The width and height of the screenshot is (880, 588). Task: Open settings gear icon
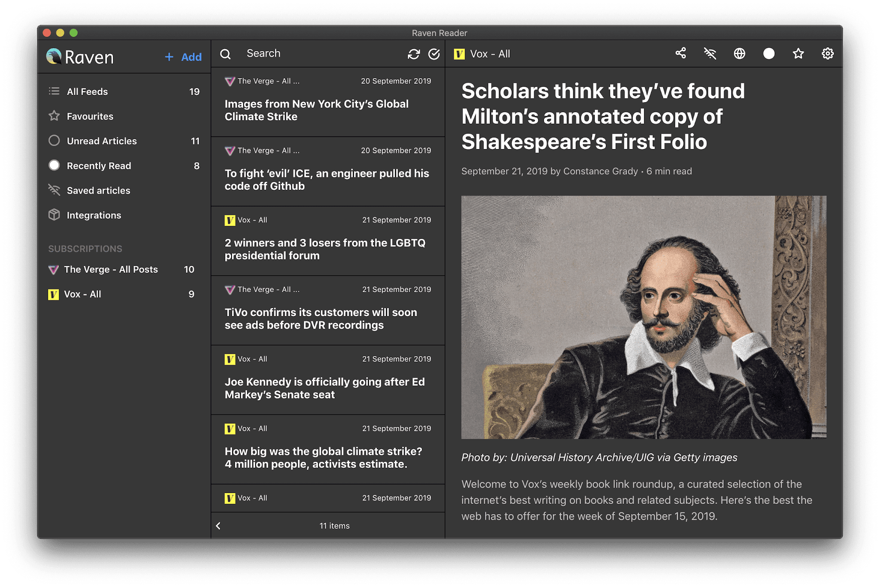[x=828, y=53]
